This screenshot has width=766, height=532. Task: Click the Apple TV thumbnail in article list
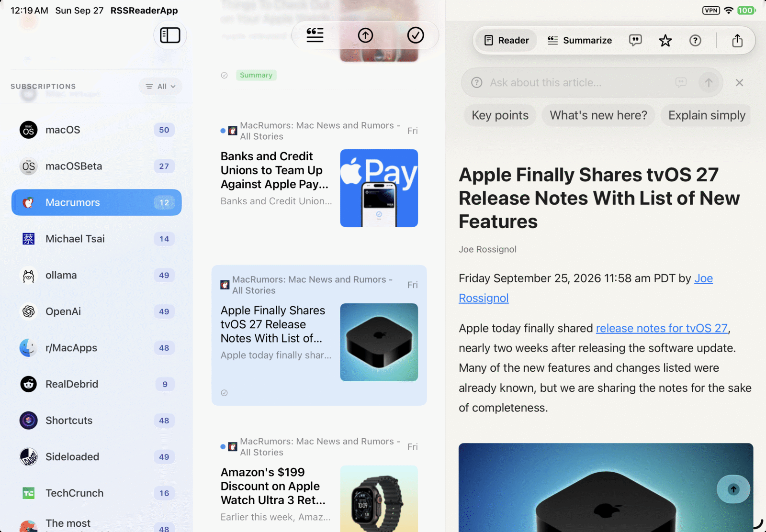(x=379, y=342)
